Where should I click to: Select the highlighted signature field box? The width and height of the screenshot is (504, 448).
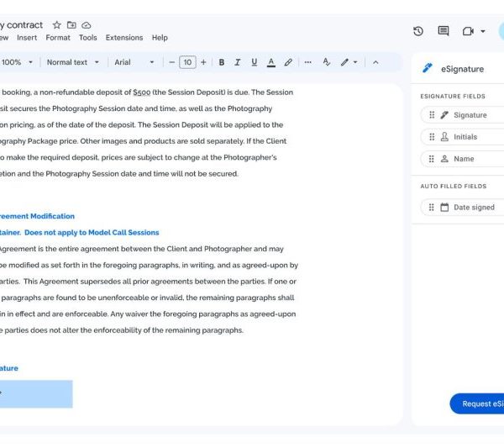point(36,394)
